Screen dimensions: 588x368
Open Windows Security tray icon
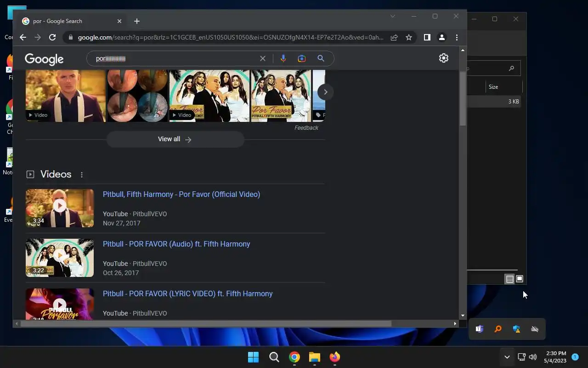point(516,329)
